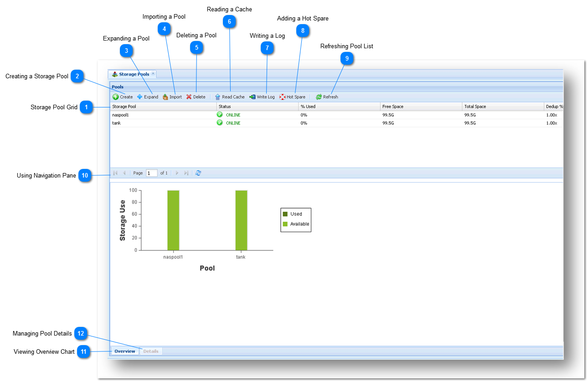Click the Hot Spare lifebuoy icon

pos(283,97)
